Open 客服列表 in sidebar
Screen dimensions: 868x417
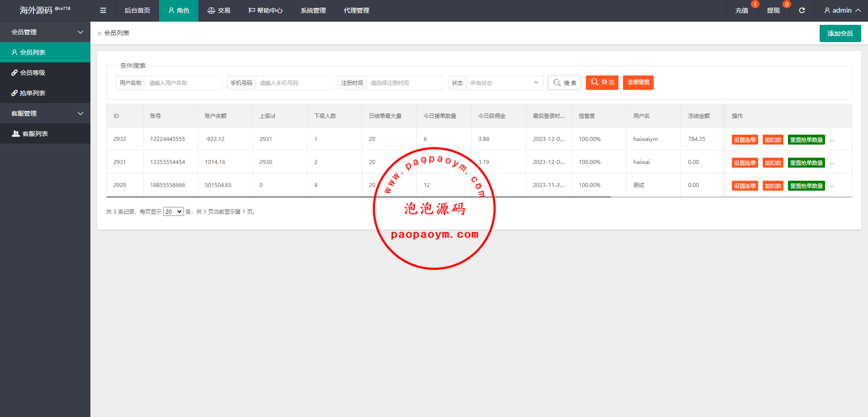45,134
